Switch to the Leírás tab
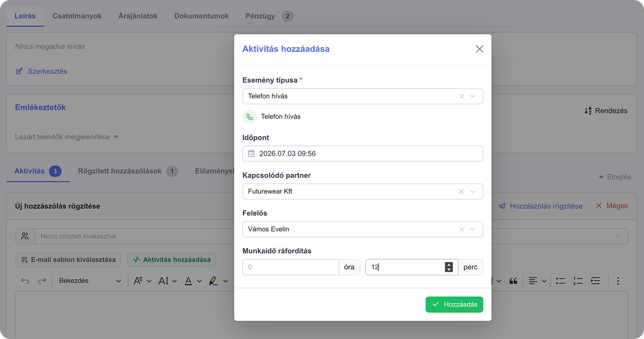The width and height of the screenshot is (644, 339). pos(25,16)
